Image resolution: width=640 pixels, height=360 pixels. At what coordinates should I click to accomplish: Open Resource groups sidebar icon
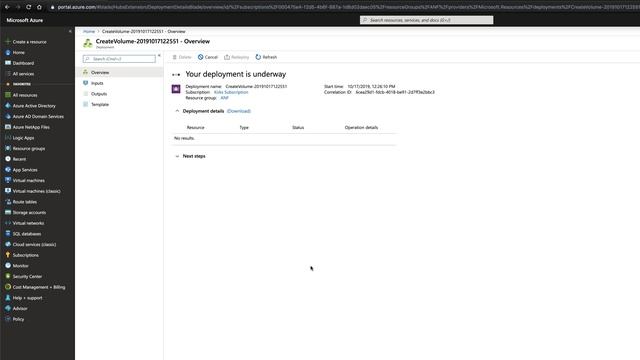pyautogui.click(x=8, y=148)
